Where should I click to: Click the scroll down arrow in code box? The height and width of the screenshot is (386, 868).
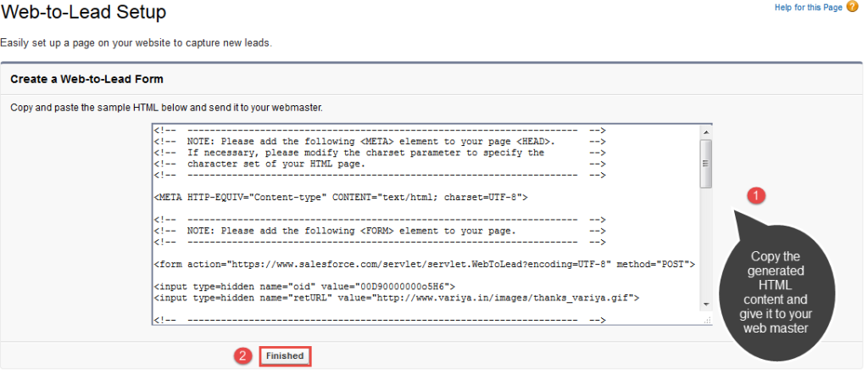tap(705, 305)
